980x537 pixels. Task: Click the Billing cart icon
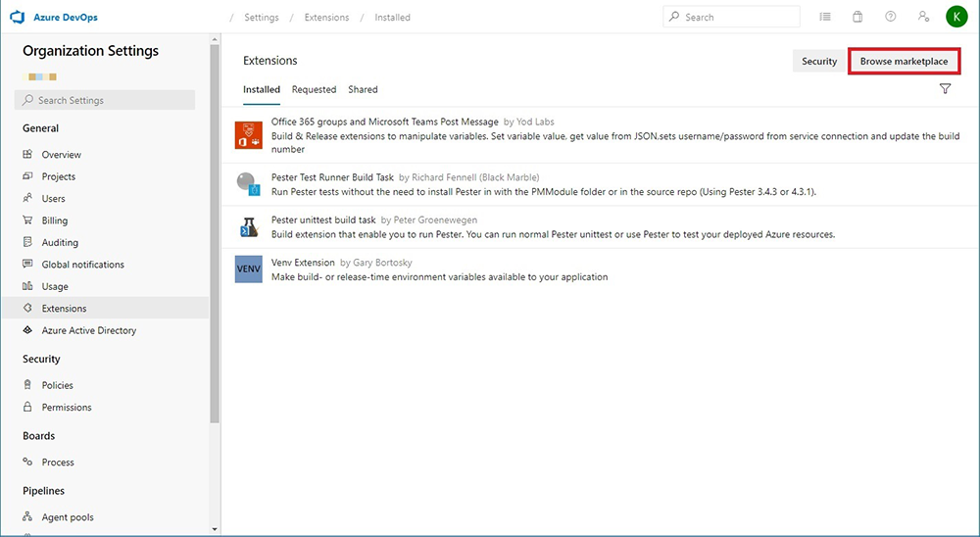[27, 220]
